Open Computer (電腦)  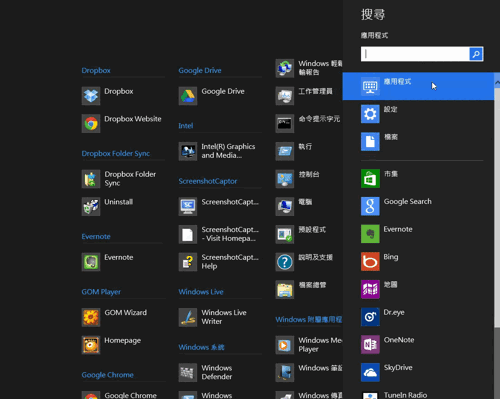pyautogui.click(x=294, y=206)
